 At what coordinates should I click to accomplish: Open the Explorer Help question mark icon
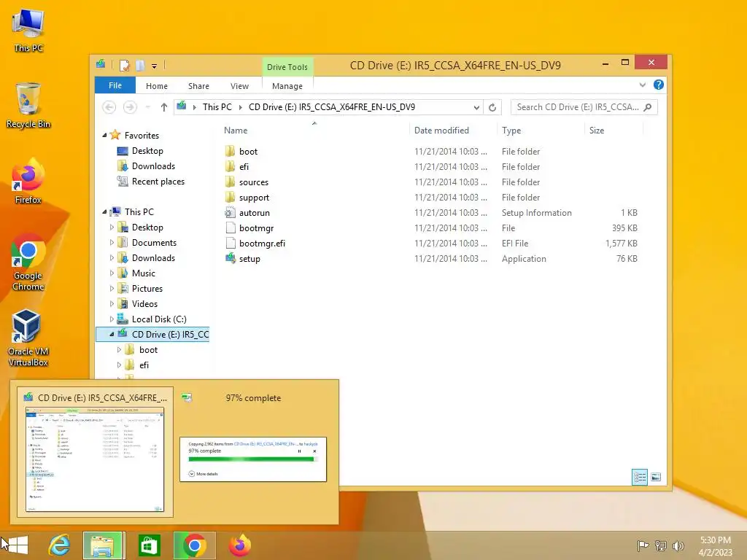point(659,85)
